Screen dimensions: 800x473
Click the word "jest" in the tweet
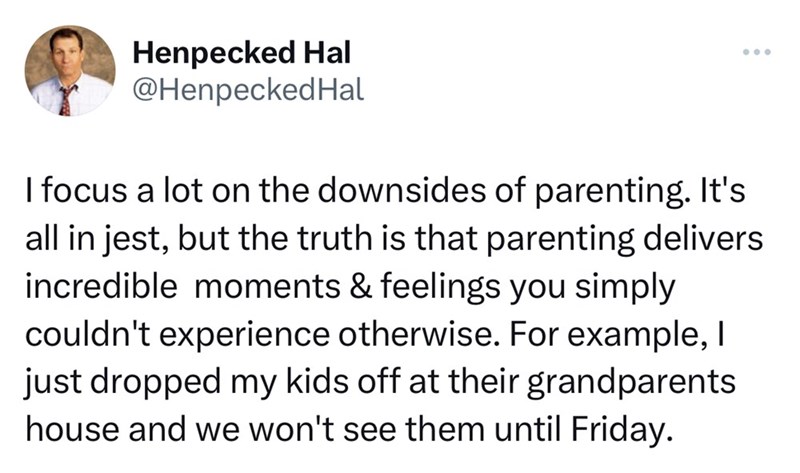coord(125,240)
